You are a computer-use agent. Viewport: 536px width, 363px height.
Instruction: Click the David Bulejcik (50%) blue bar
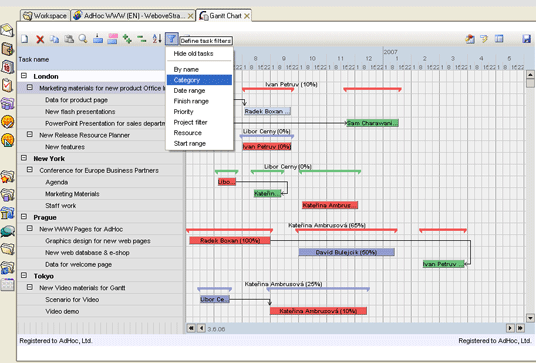[347, 252]
